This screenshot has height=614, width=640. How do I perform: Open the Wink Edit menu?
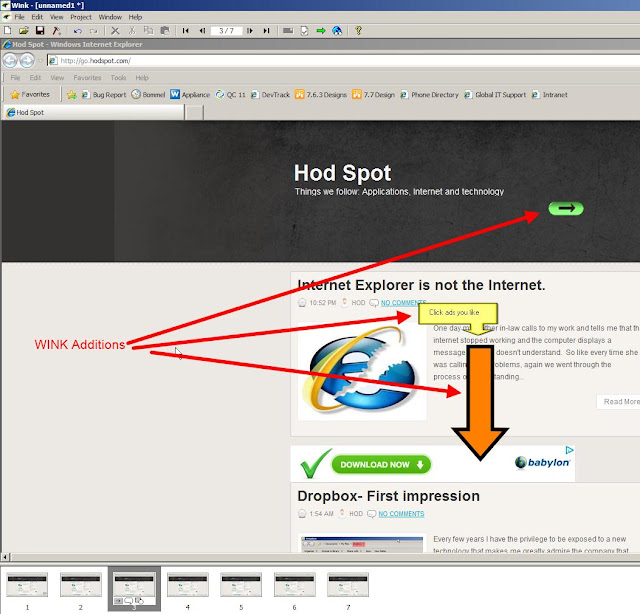37,17
